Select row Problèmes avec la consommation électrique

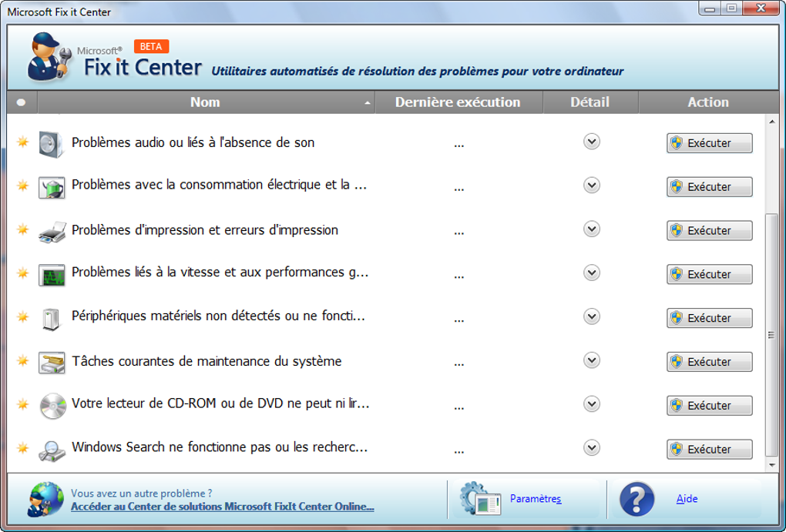pyautogui.click(x=386, y=186)
